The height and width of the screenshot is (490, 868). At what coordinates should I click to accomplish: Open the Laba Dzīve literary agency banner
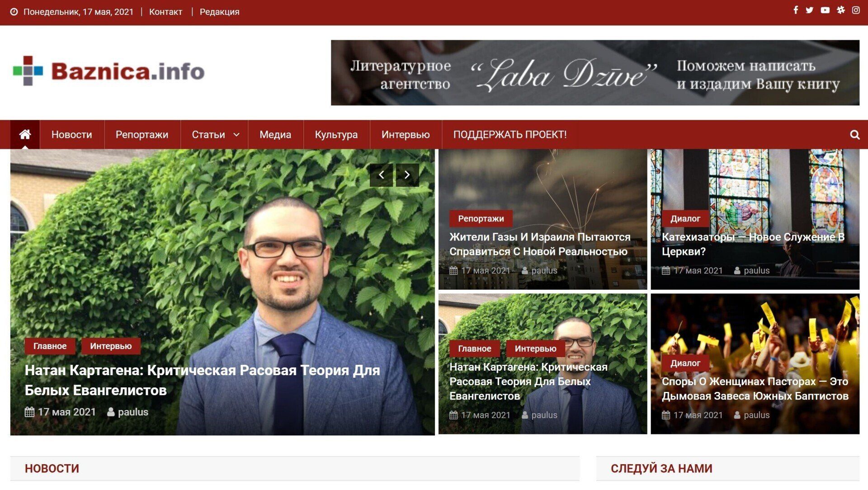[595, 73]
